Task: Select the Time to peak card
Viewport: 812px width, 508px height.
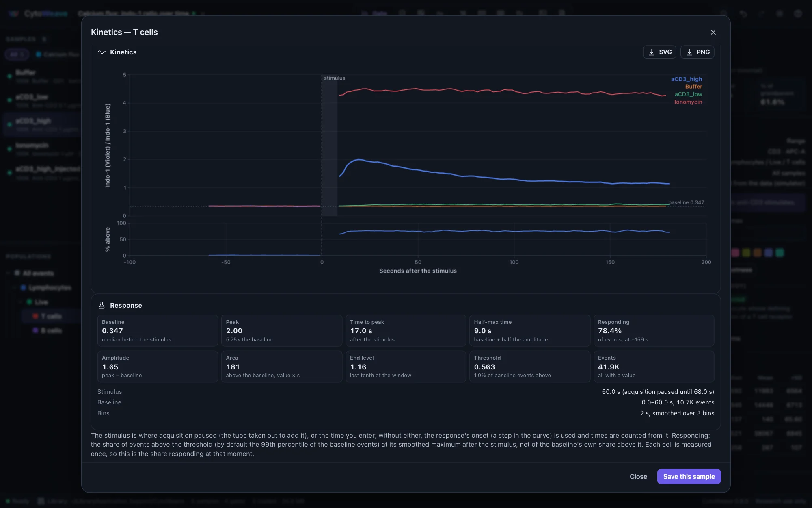Action: point(406,330)
